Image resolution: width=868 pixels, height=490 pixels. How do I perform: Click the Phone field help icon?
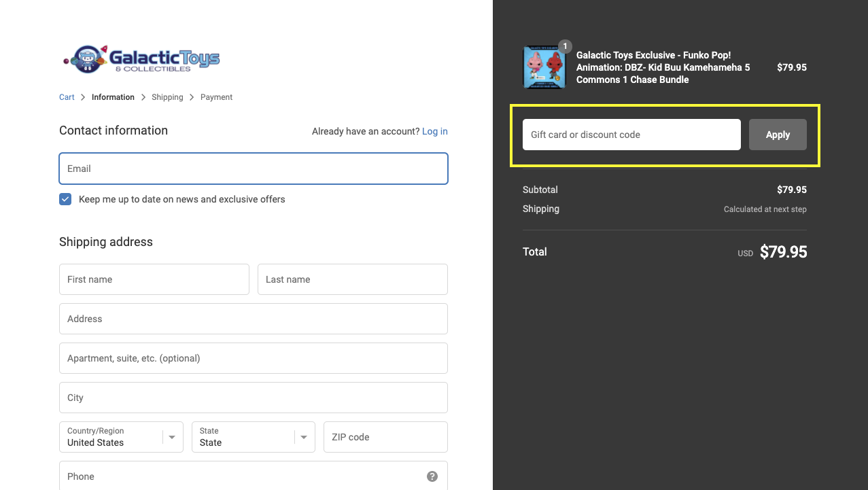coord(432,476)
